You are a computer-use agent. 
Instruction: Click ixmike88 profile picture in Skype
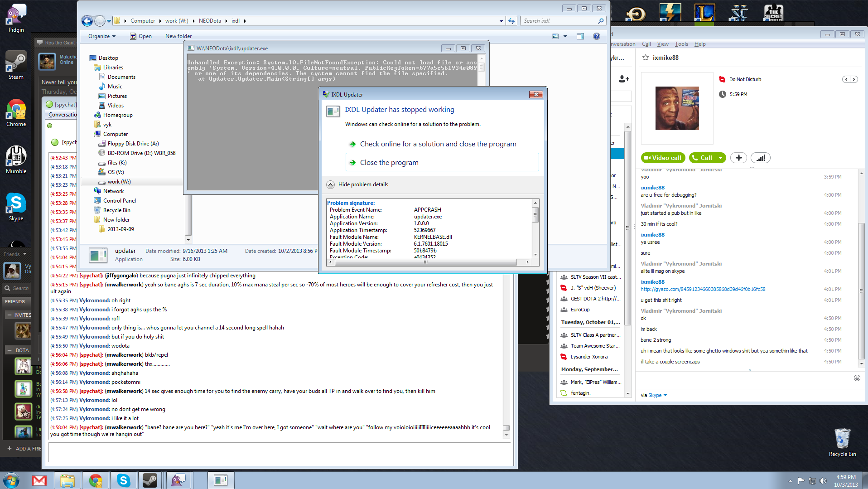point(677,108)
